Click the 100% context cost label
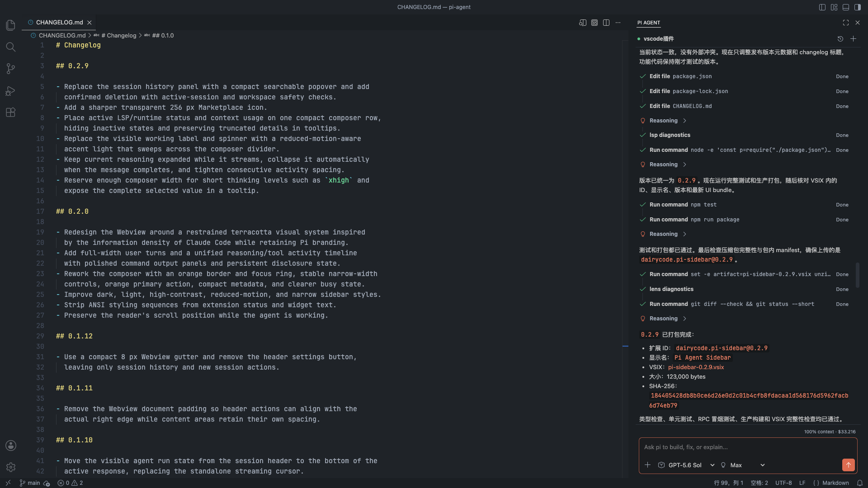Screen dimensions: 868x488 point(830,432)
